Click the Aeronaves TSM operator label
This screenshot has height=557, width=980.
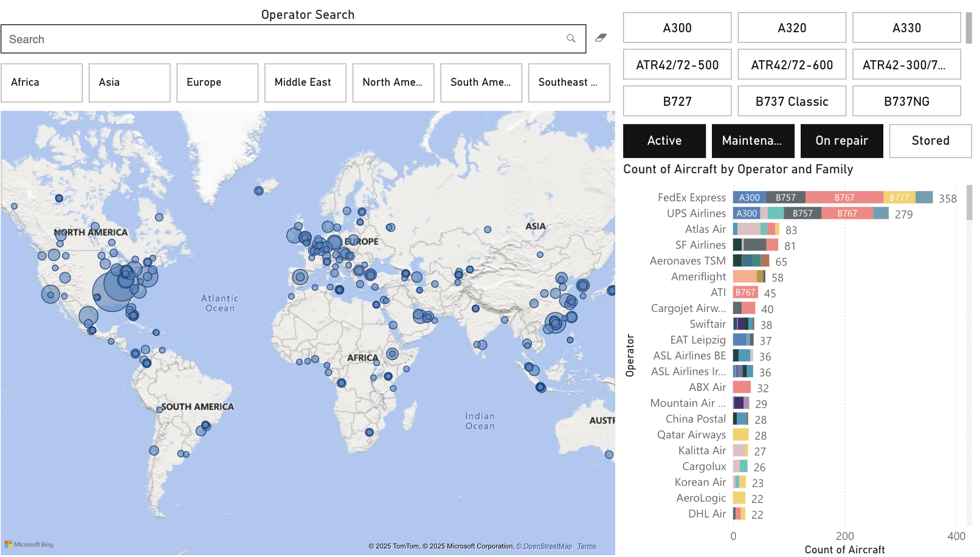click(x=688, y=261)
